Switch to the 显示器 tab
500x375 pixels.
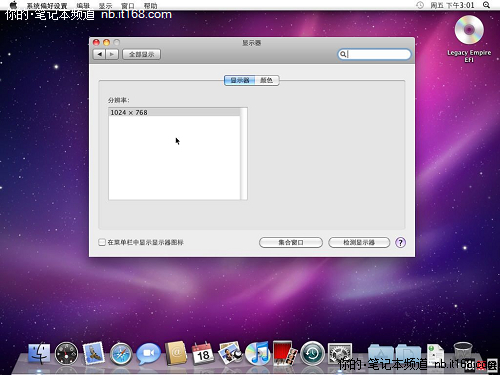[x=240, y=80]
